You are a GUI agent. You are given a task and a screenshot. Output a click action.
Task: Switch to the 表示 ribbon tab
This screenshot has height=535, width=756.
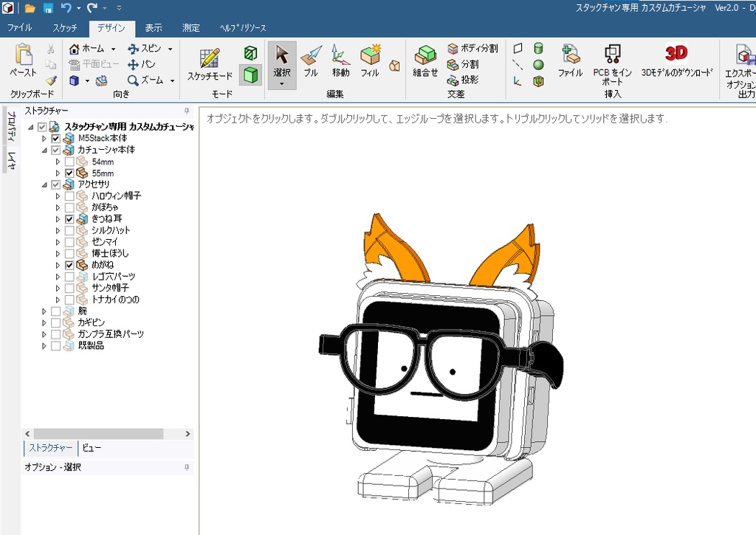click(x=154, y=28)
